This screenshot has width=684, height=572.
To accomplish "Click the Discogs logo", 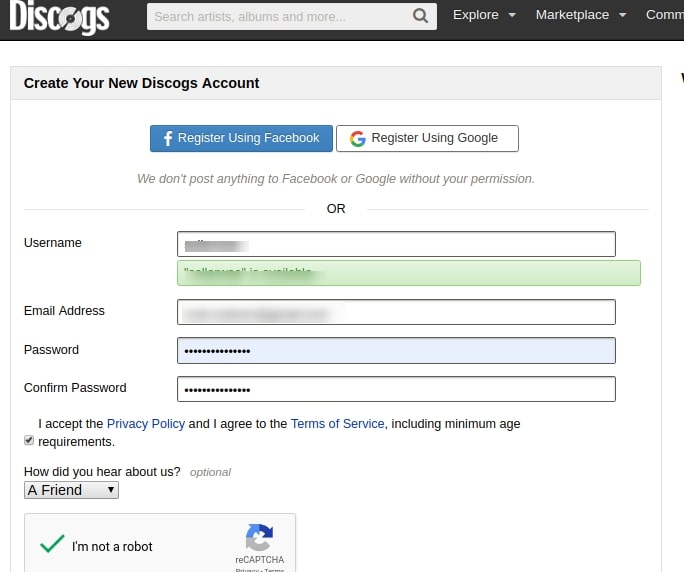I will pos(59,17).
